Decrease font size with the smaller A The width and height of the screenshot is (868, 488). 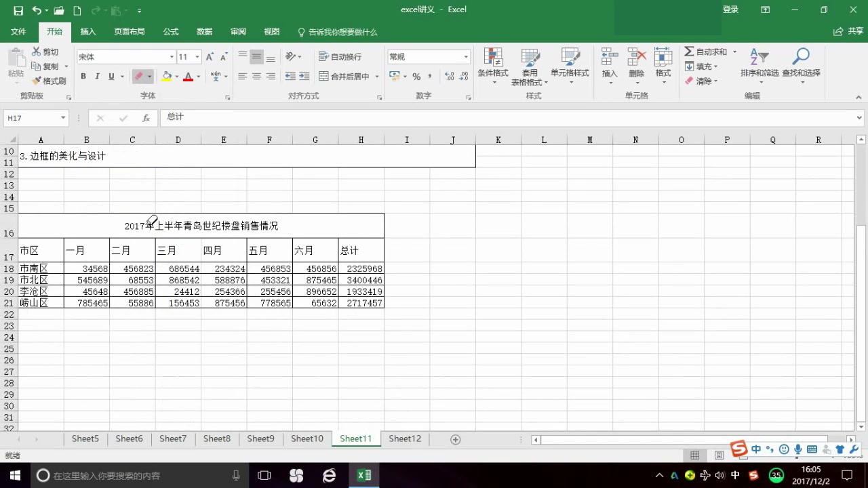(x=224, y=57)
